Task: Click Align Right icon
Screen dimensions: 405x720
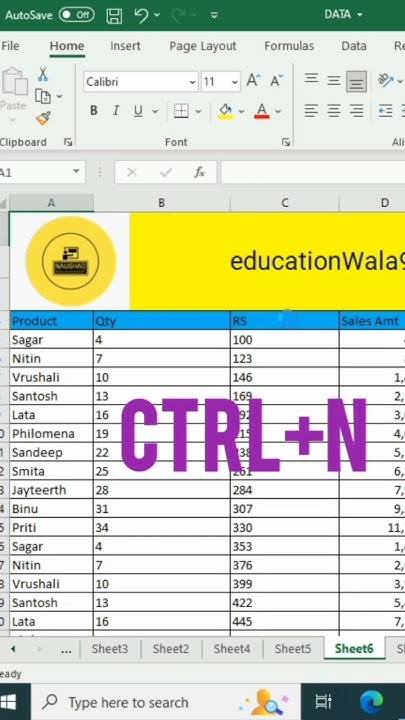Action: [x=356, y=111]
